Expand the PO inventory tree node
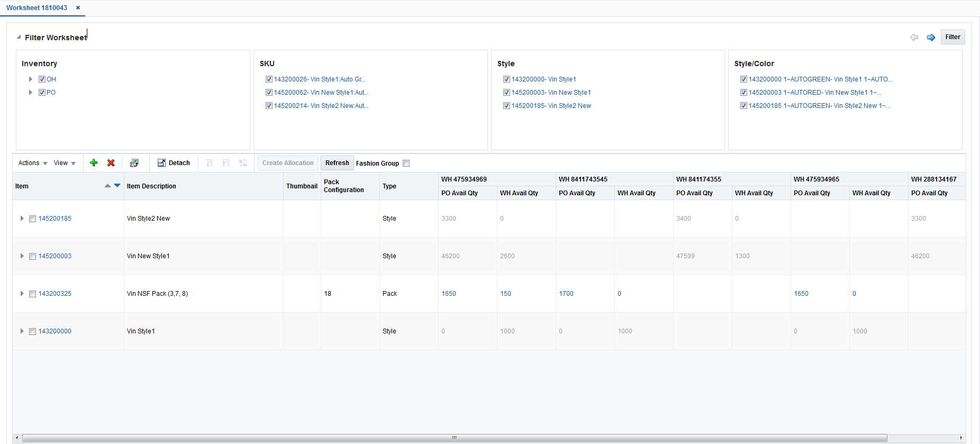 click(31, 93)
